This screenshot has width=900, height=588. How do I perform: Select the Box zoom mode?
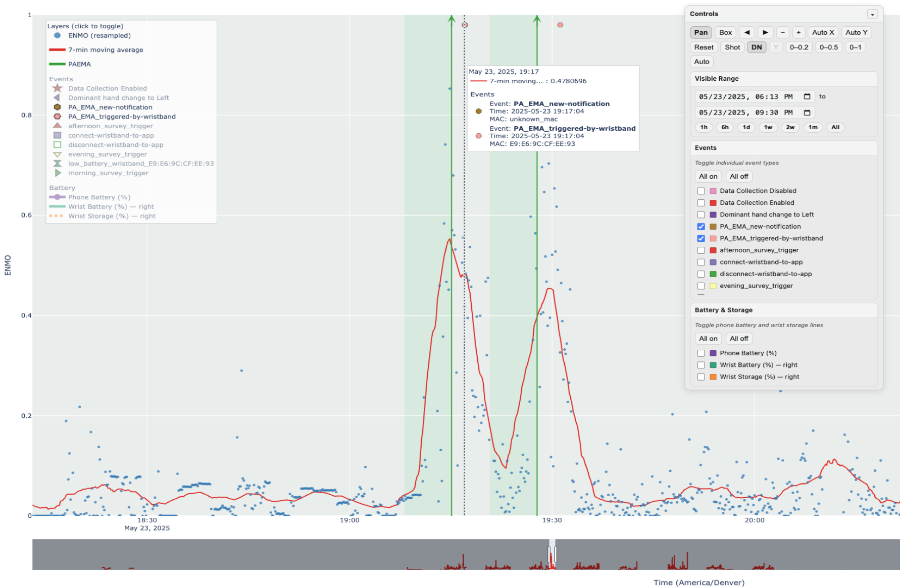pos(725,32)
